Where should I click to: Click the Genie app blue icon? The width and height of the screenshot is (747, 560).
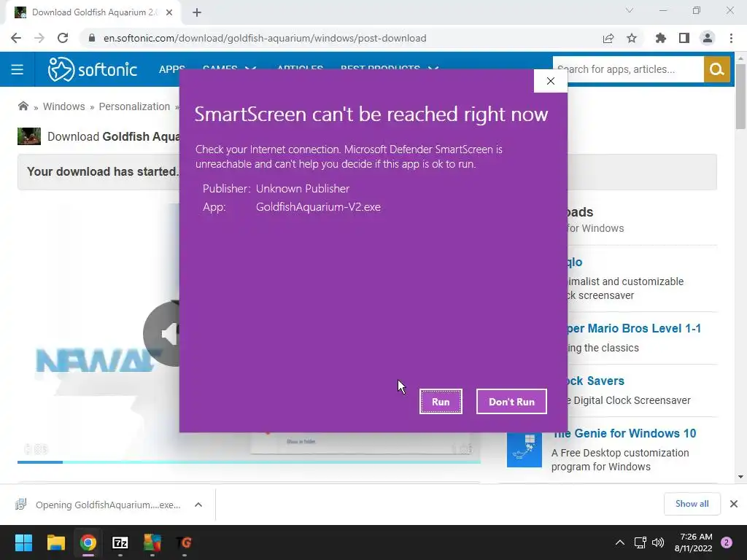(525, 449)
